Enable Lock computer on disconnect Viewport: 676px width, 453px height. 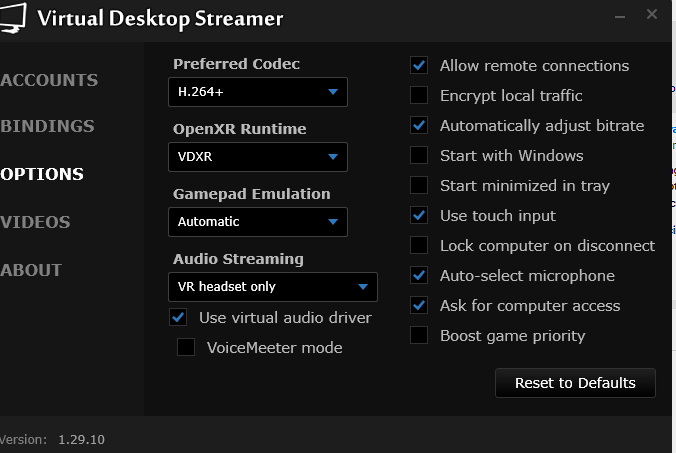(419, 245)
